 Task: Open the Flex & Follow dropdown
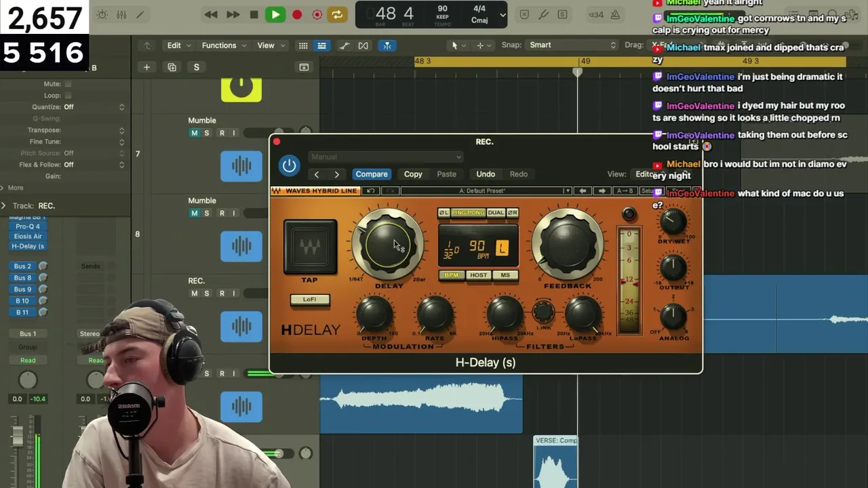point(94,165)
